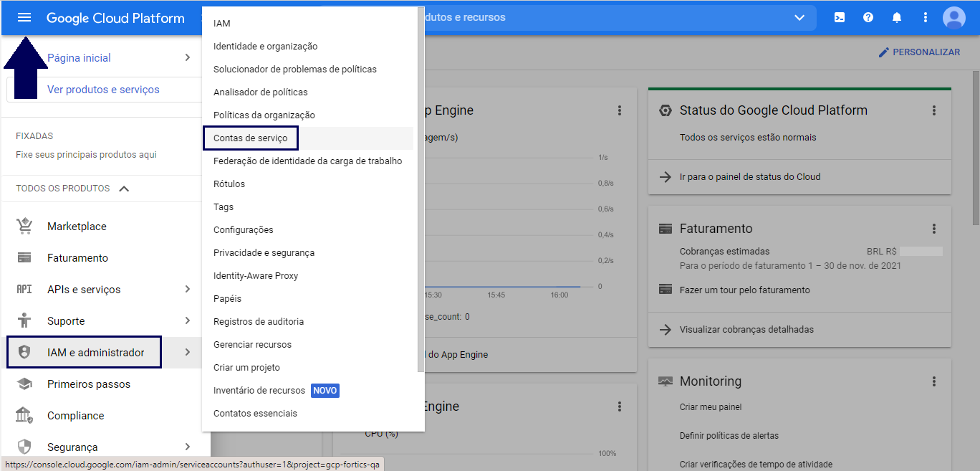980x471 pixels.
Task: Click the Segurança shield icon
Action: pyautogui.click(x=24, y=447)
